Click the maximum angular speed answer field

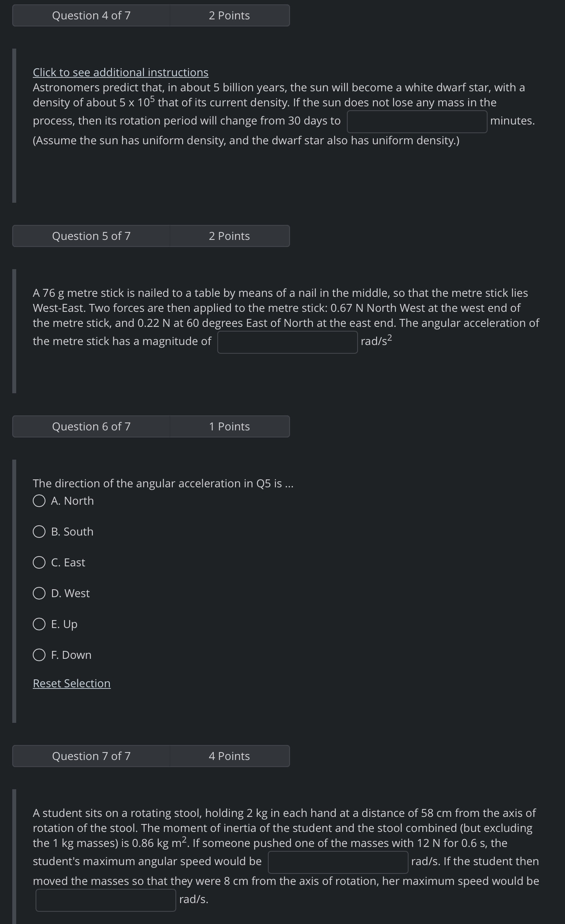(x=337, y=862)
